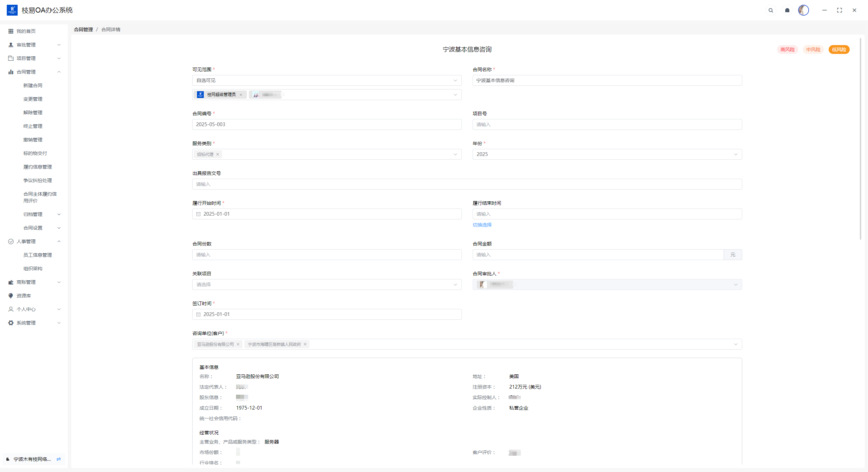Viewport: 868px width, 472px height.
Task: Open 我的首页 grid icon in sidebar
Action: (11, 31)
